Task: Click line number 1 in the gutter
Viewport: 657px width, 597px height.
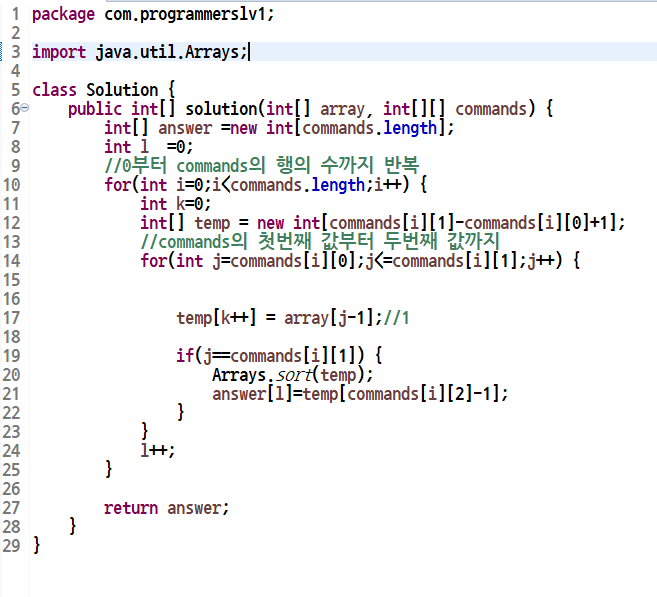Action: [x=16, y=15]
